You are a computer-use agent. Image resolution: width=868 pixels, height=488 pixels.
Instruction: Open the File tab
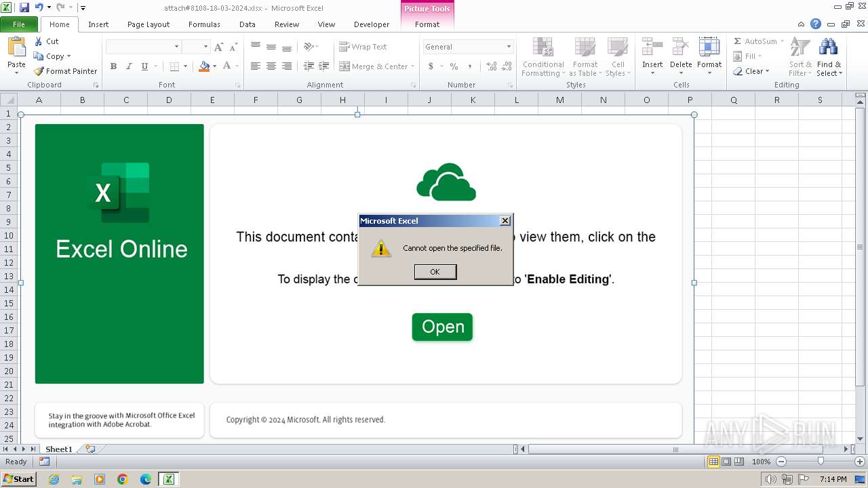(19, 24)
